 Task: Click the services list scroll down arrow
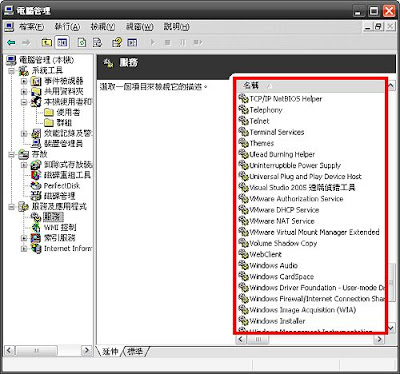pos(391,327)
